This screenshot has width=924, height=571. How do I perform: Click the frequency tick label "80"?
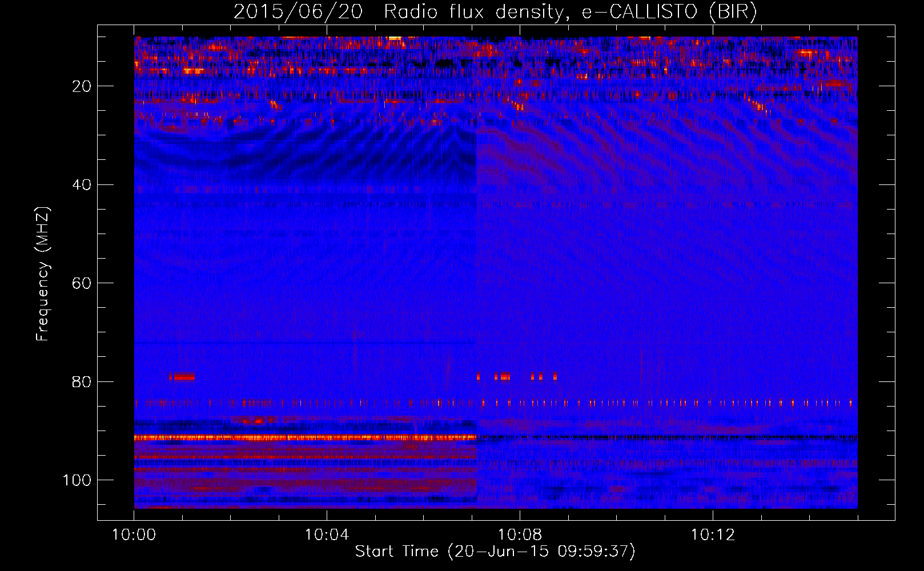(82, 382)
